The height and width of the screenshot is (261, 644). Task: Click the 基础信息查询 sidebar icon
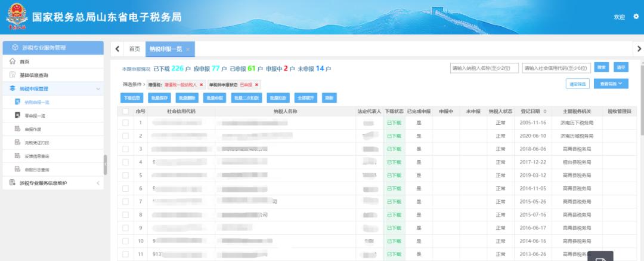click(x=13, y=75)
